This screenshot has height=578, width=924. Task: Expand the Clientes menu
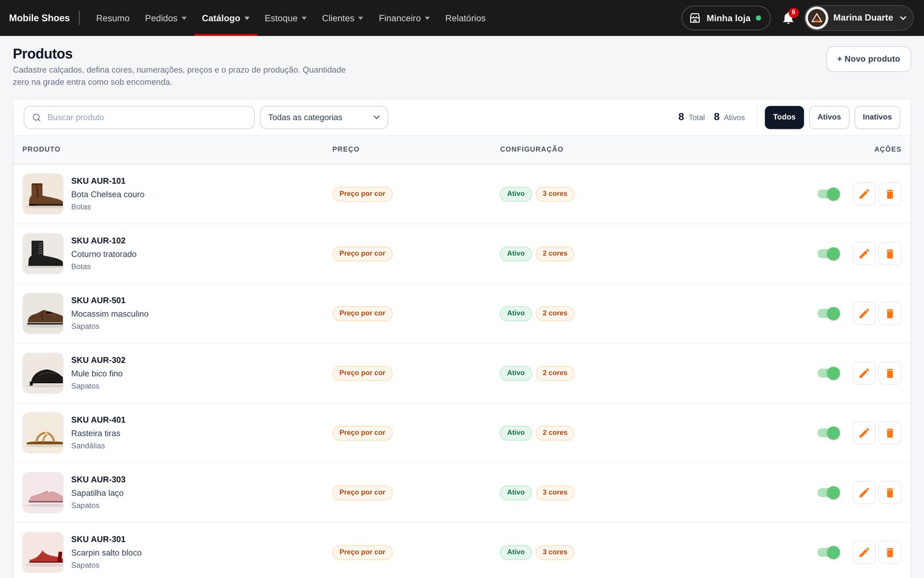342,18
